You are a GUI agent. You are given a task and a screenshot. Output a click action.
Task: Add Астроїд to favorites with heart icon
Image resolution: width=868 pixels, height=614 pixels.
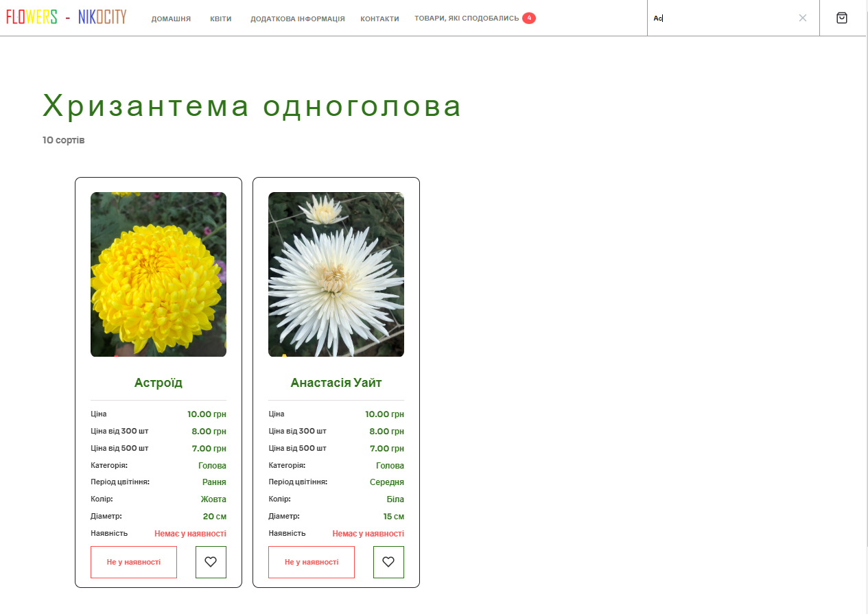tap(211, 562)
